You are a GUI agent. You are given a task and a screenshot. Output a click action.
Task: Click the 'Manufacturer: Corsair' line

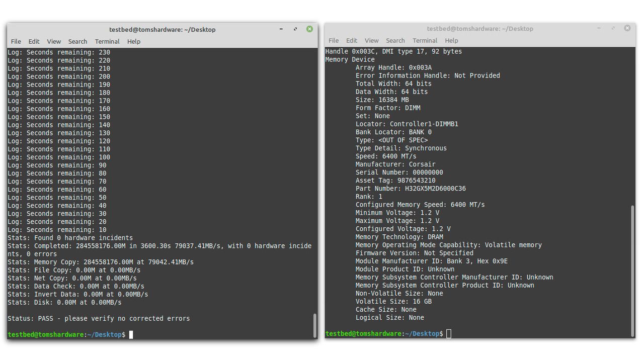pos(395,164)
